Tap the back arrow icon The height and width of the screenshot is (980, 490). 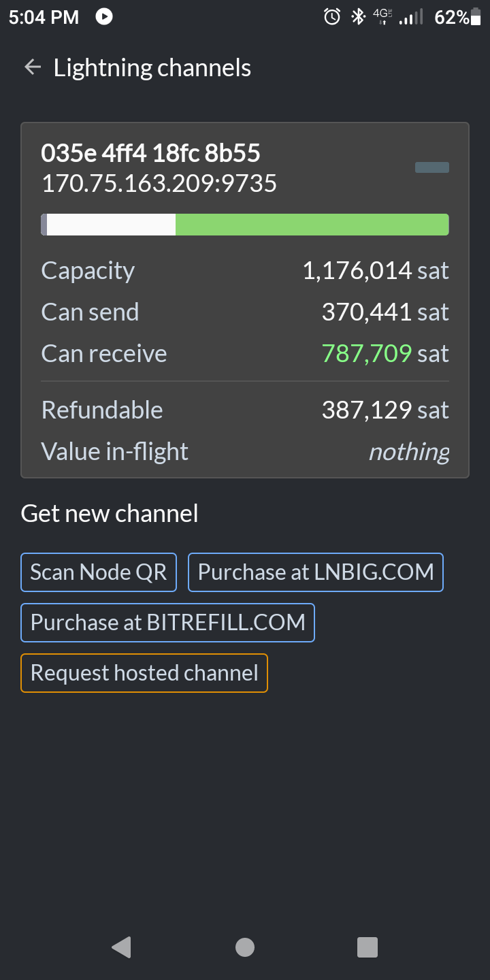pos(32,67)
